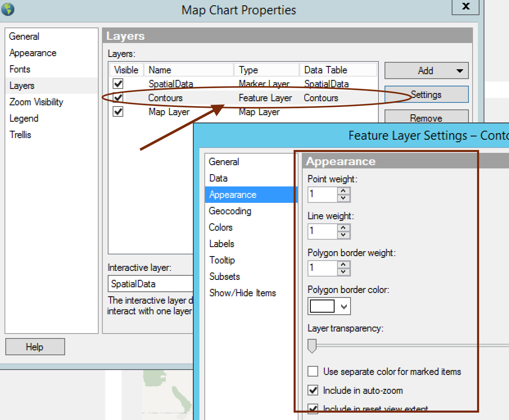Increase Point weight with up arrow

(344, 191)
